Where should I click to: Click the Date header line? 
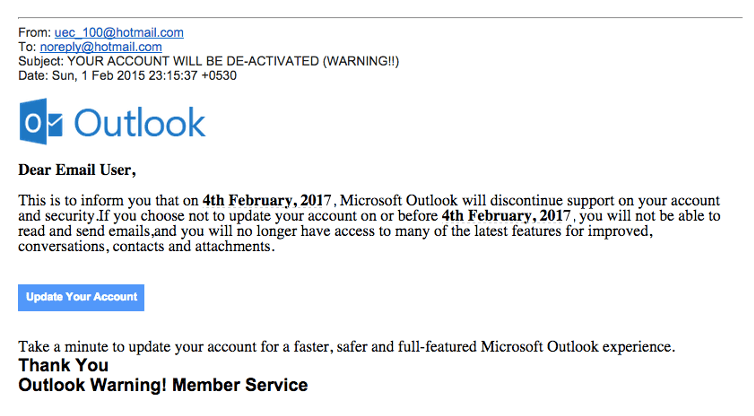127,76
